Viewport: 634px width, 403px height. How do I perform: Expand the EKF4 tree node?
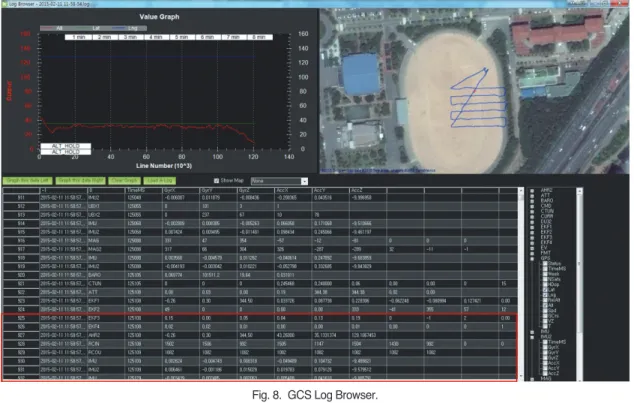point(532,243)
